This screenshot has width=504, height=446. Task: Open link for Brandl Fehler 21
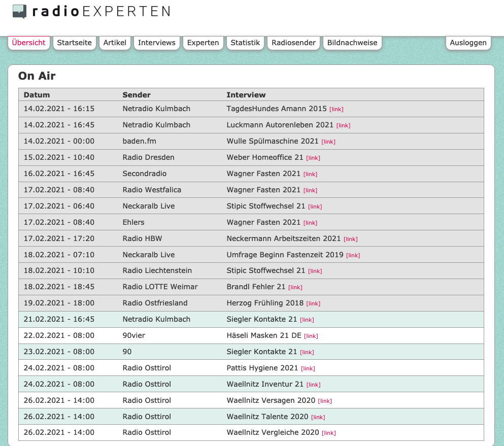point(295,287)
